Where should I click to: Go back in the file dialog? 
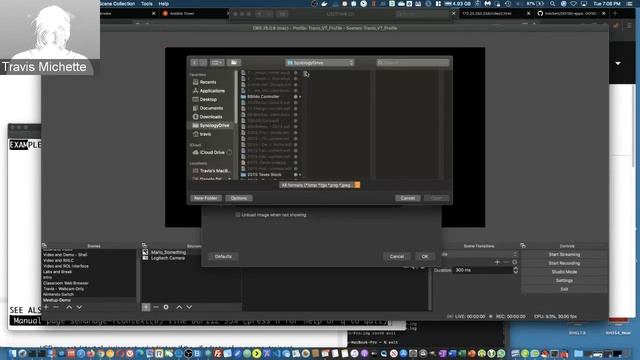(195, 62)
